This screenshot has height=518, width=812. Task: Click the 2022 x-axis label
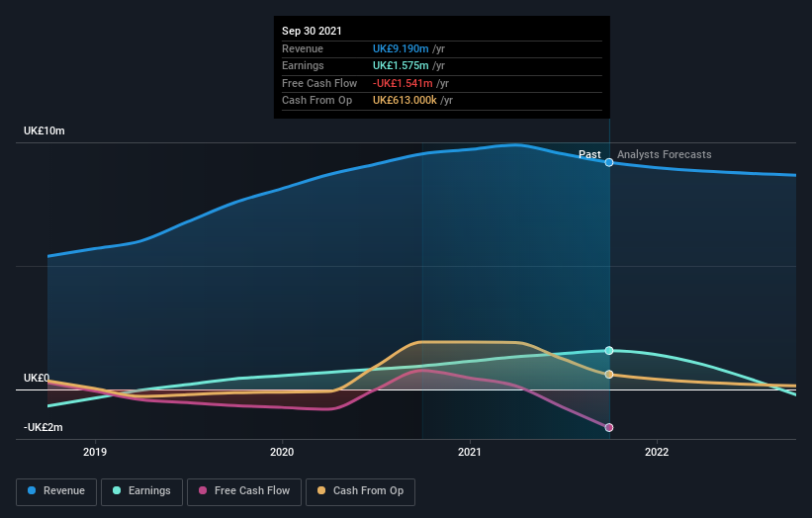coord(657,452)
